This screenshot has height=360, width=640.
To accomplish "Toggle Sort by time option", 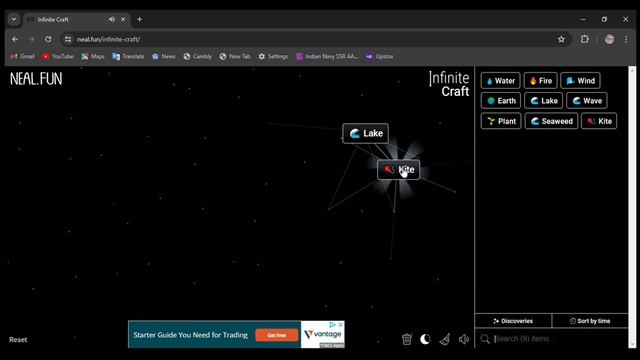I will point(590,321).
